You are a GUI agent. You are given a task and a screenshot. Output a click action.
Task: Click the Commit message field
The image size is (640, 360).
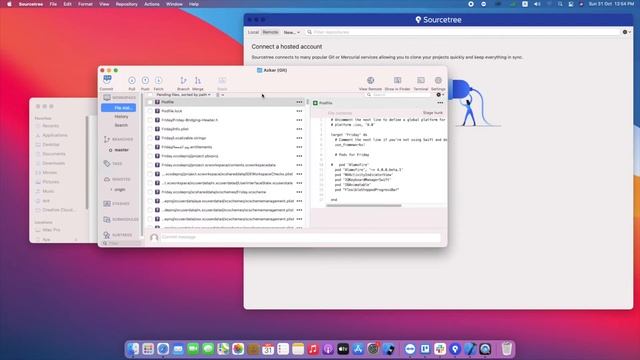point(301,237)
